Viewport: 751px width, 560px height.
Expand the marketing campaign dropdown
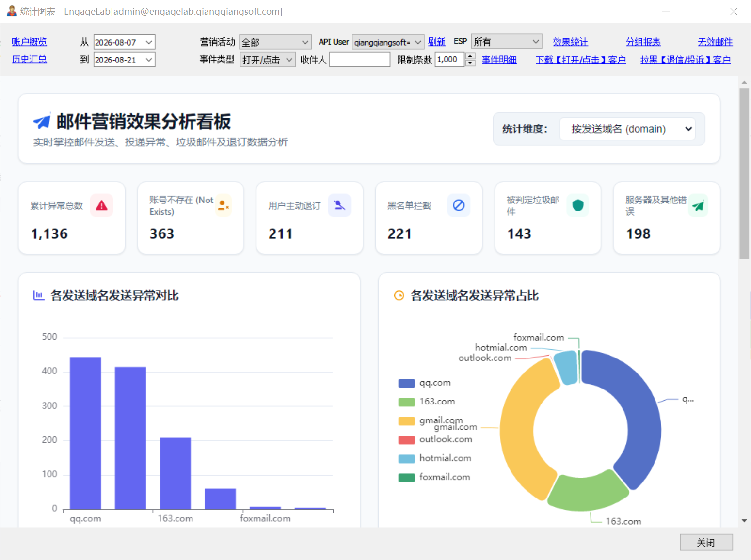[x=275, y=42]
